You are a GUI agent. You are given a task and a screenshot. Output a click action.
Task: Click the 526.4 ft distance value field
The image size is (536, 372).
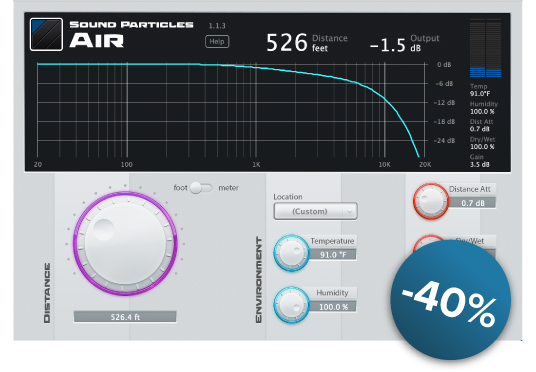pos(125,317)
